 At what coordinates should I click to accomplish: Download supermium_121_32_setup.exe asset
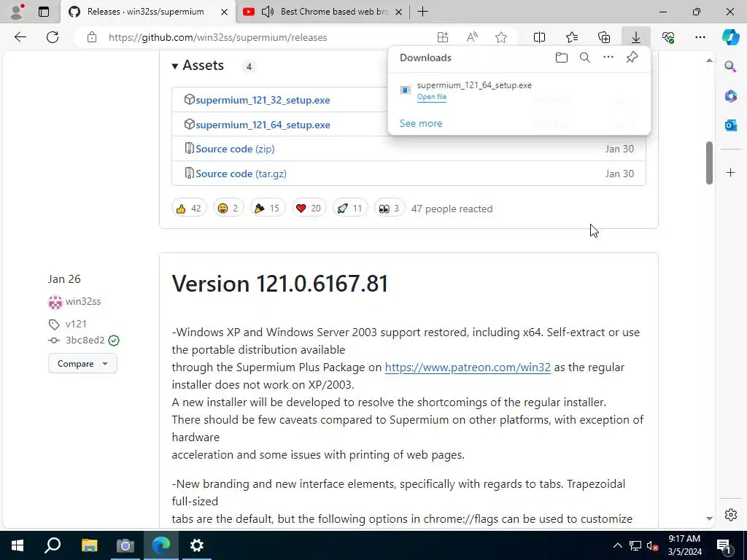point(263,100)
